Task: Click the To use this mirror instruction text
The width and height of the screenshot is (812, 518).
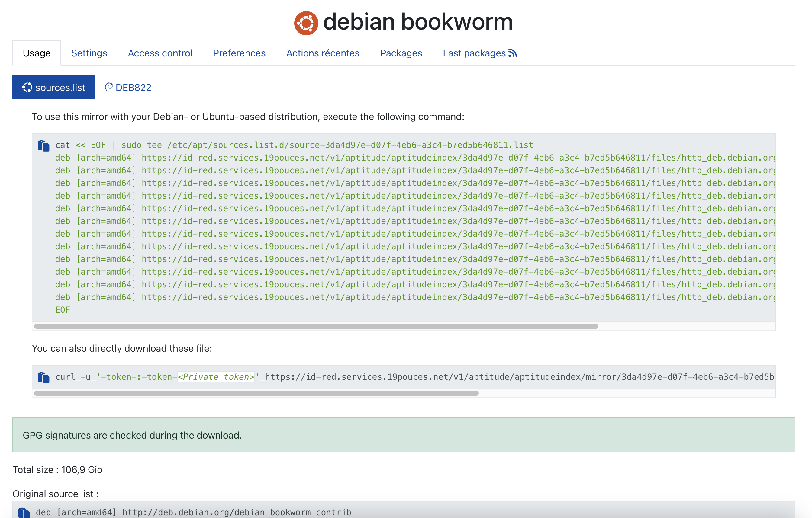Action: pyautogui.click(x=248, y=117)
